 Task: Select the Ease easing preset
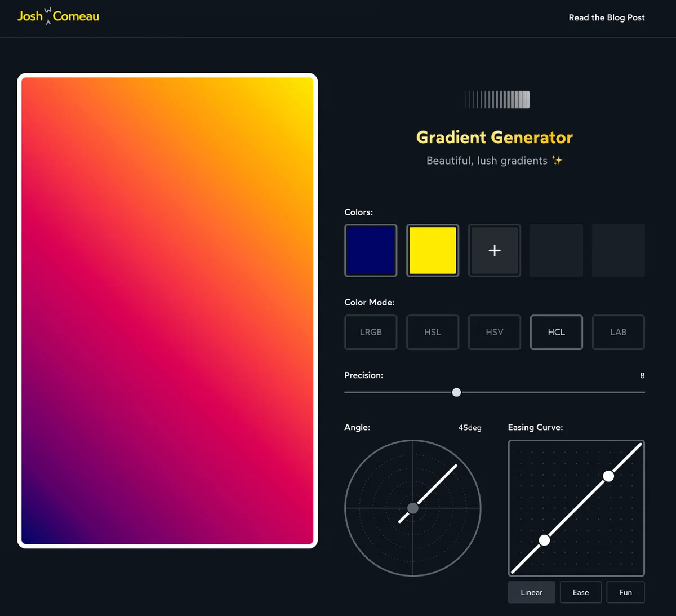pos(581,592)
